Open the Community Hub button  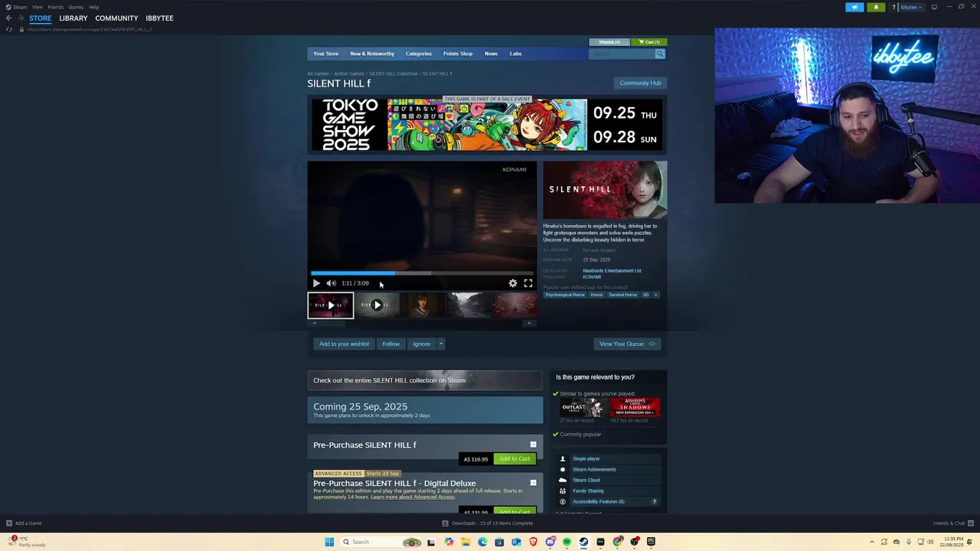coord(640,83)
